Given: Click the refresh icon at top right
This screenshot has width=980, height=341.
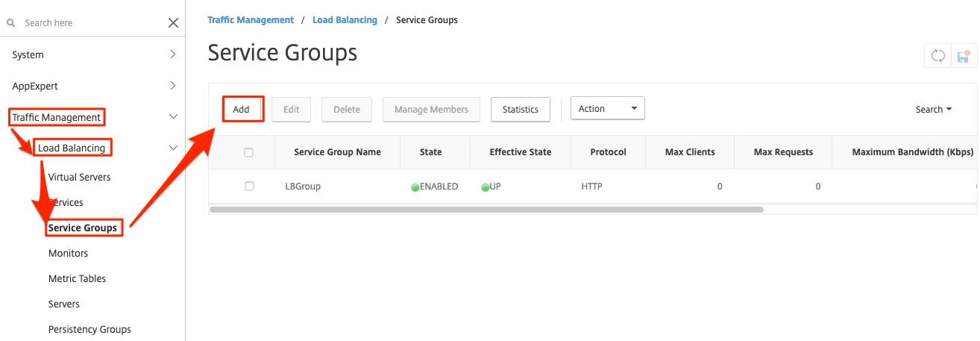Looking at the screenshot, I should point(938,56).
